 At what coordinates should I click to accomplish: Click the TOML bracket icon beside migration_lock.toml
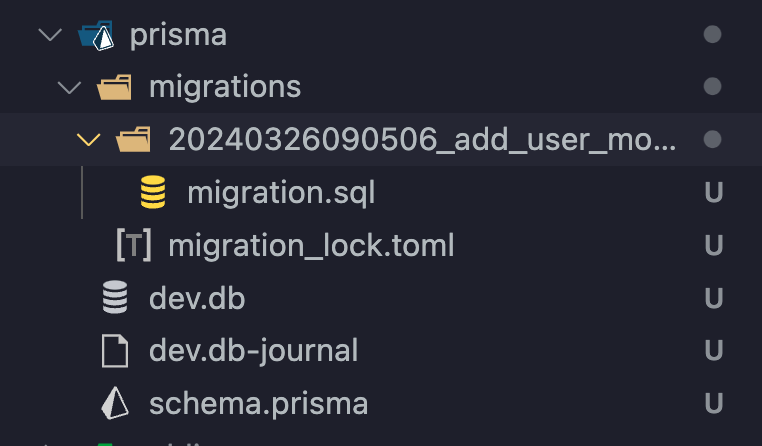pos(134,245)
